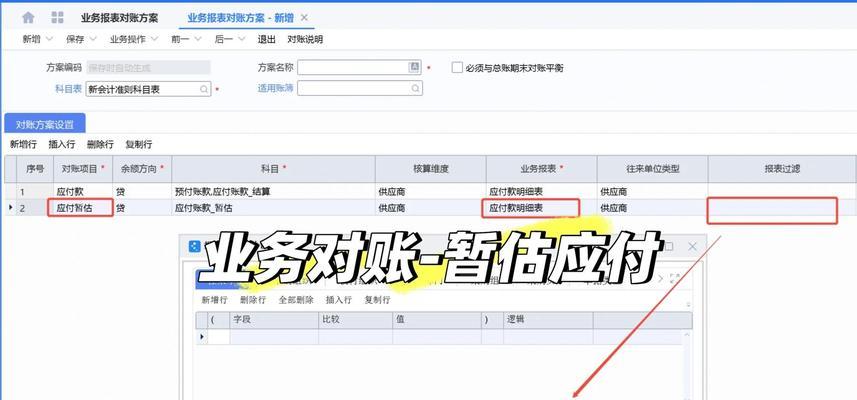Open the 业务操作 menu
Screen dimensions: 857x400
pos(127,39)
